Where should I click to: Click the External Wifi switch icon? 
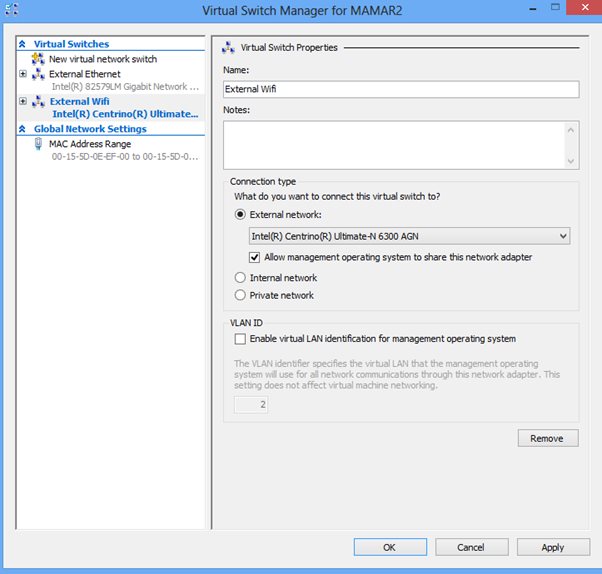(38, 101)
